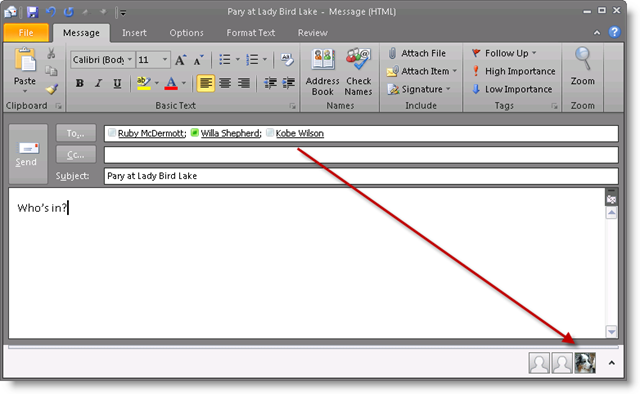The height and width of the screenshot is (394, 640).
Task: Open Outlook Help question mark
Action: point(614,32)
